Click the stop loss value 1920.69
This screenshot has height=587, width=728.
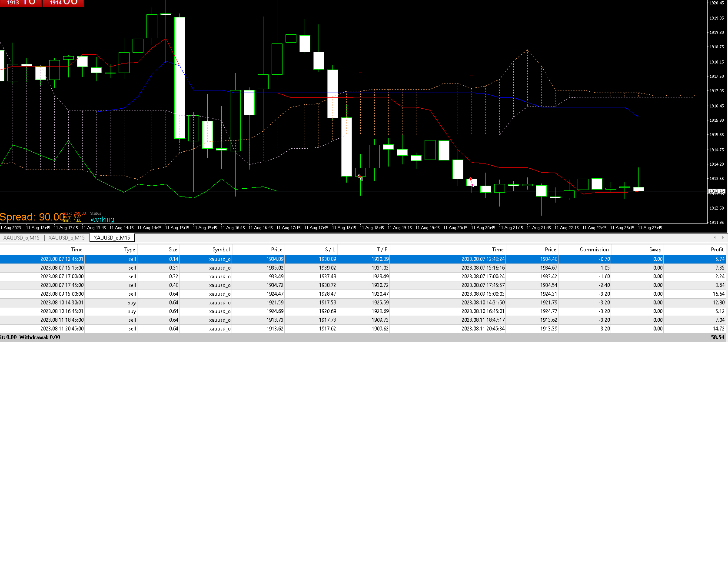tap(327, 311)
